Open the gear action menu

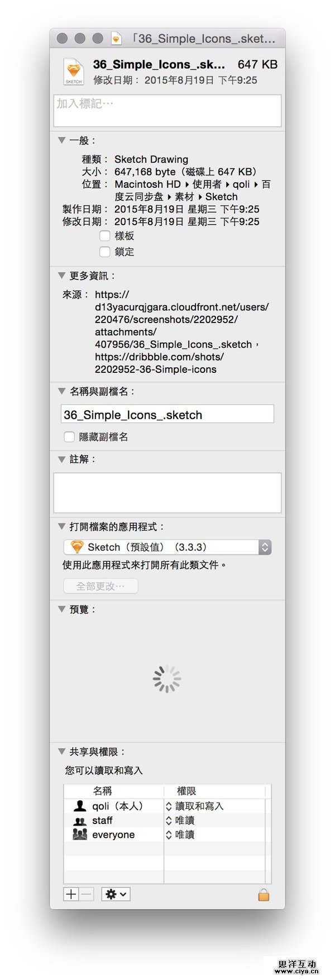(116, 894)
